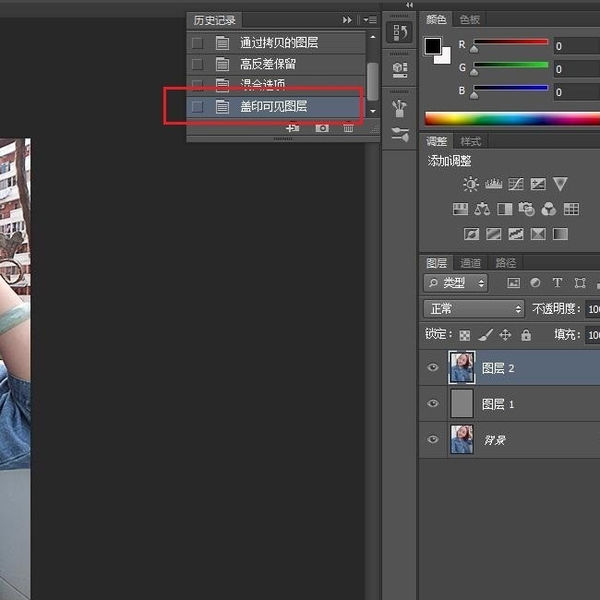
Task: Click the History list scroll-down arrow
Action: point(373,111)
